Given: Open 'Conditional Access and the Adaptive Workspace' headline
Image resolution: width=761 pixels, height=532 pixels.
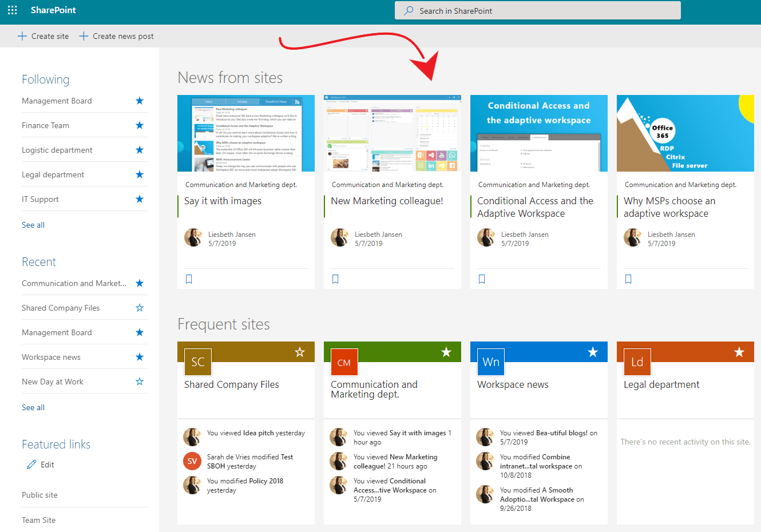Looking at the screenshot, I should 535,207.
